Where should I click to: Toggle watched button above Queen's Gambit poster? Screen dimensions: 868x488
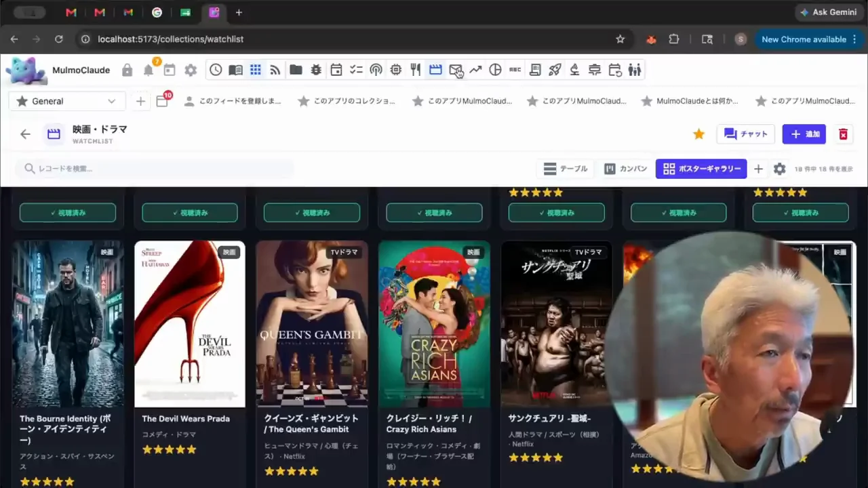(312, 213)
